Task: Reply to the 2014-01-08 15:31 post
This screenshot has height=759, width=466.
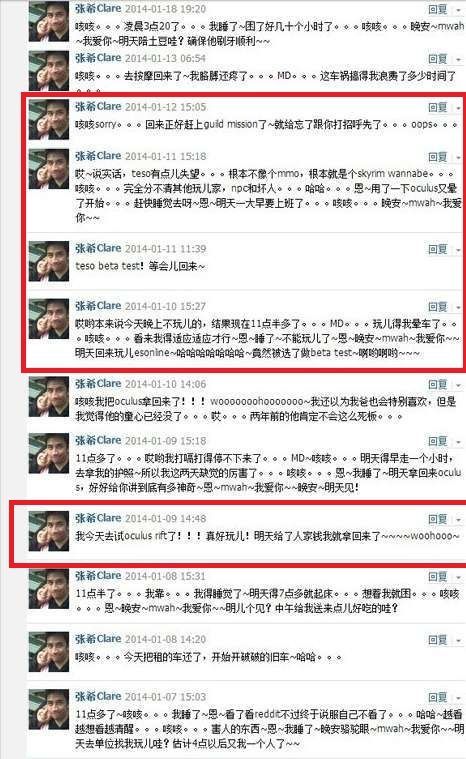Action: 438,577
